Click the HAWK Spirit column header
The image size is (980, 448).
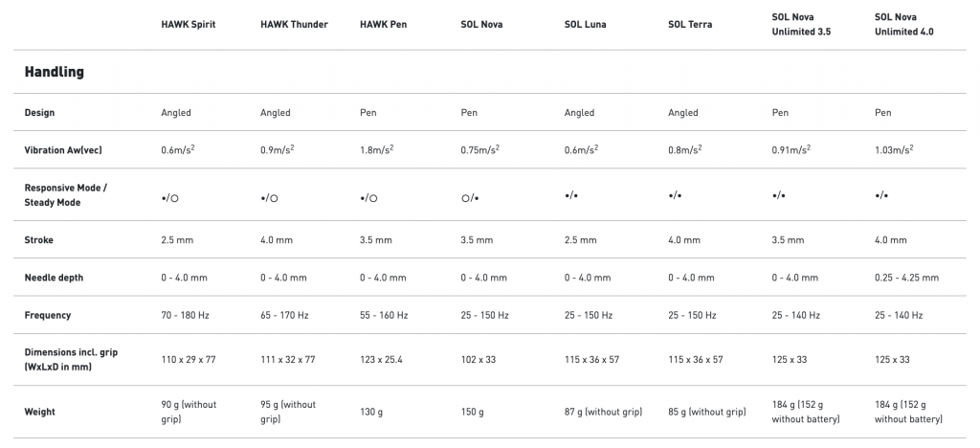click(x=189, y=24)
